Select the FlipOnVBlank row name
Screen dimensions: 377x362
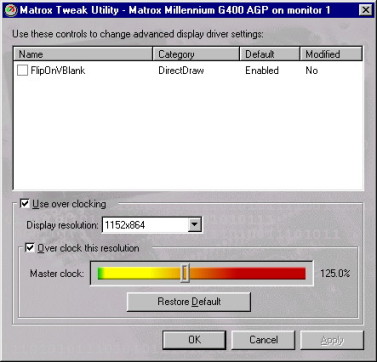click(58, 70)
